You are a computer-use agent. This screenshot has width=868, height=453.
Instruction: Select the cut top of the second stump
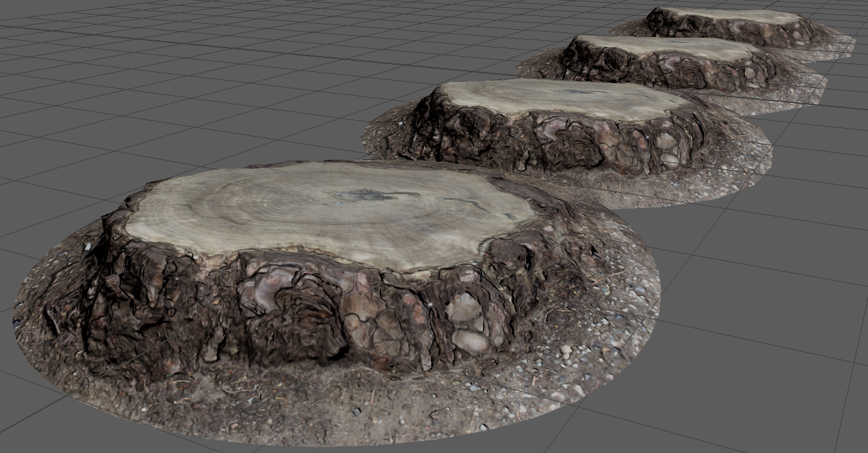coord(561,98)
